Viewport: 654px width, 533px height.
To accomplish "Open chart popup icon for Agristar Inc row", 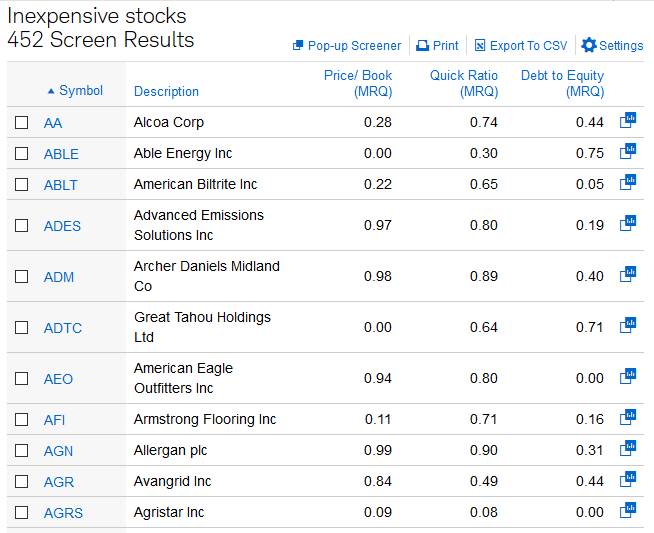I will pyautogui.click(x=628, y=510).
